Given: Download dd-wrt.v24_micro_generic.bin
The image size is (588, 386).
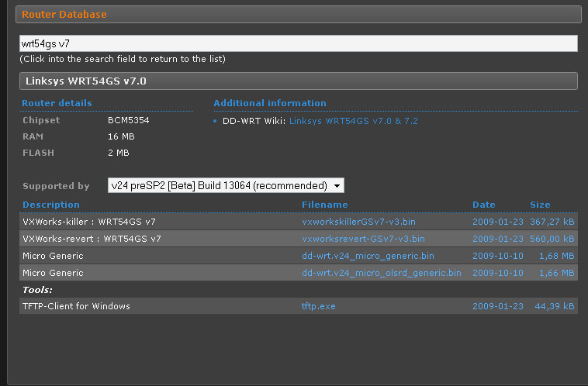Looking at the screenshot, I should pyautogui.click(x=368, y=256).
